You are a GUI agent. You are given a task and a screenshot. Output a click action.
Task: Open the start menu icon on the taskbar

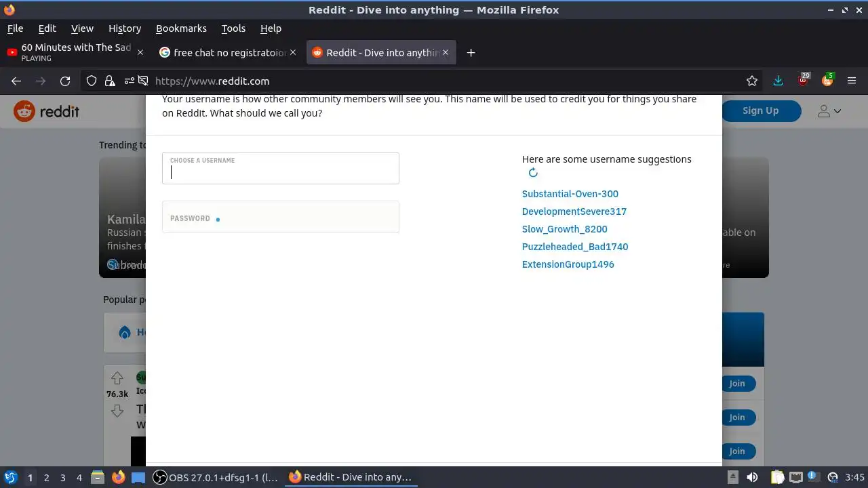click(x=10, y=477)
